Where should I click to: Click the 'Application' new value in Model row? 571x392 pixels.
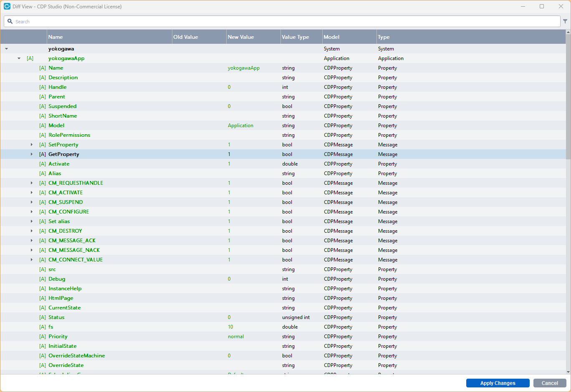click(x=240, y=126)
